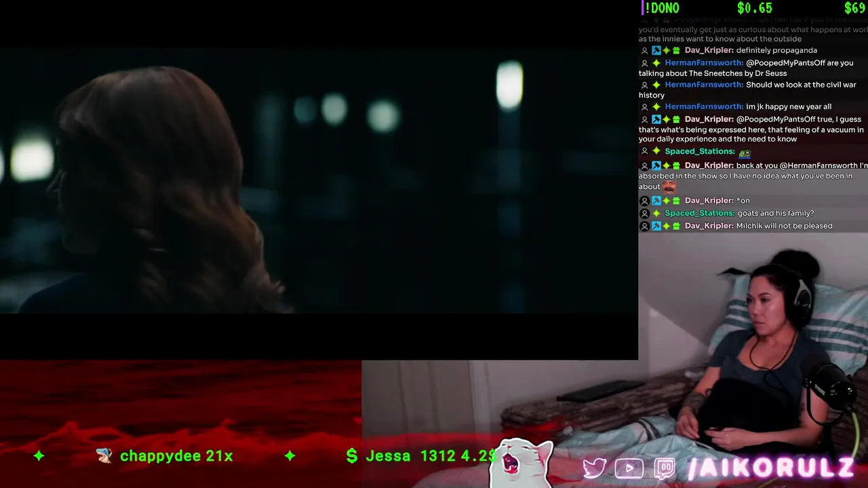The image size is (868, 488).
Task: Click HermanFarnsworth on 'The Sneetches' message
Action: click(704, 63)
